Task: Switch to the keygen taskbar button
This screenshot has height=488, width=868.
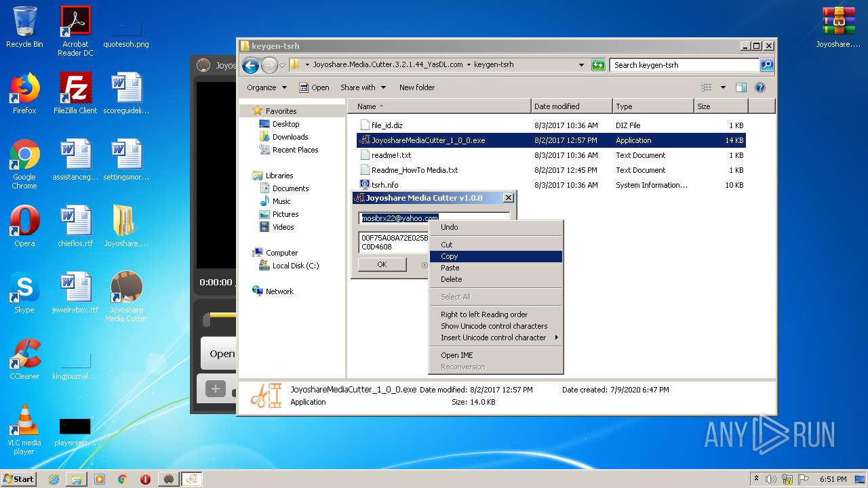Action: pyautogui.click(x=191, y=479)
